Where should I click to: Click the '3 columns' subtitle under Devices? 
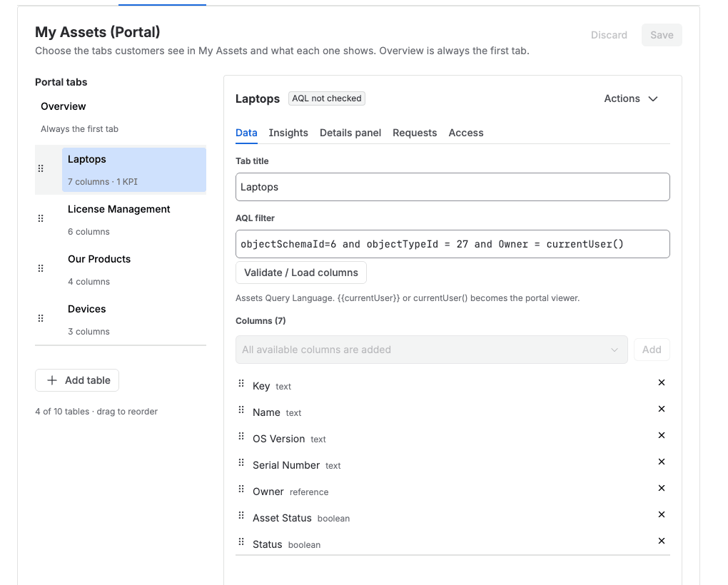pyautogui.click(x=89, y=332)
